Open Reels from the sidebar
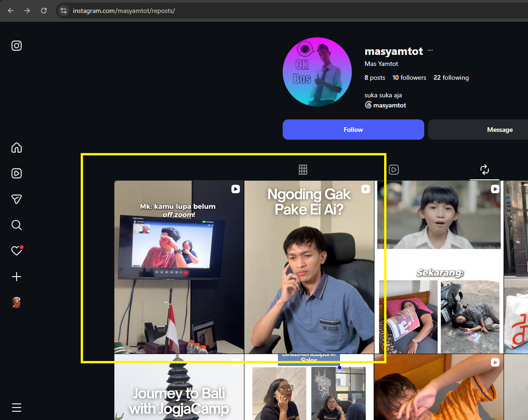Screen dimensions: 528x420 17,173
